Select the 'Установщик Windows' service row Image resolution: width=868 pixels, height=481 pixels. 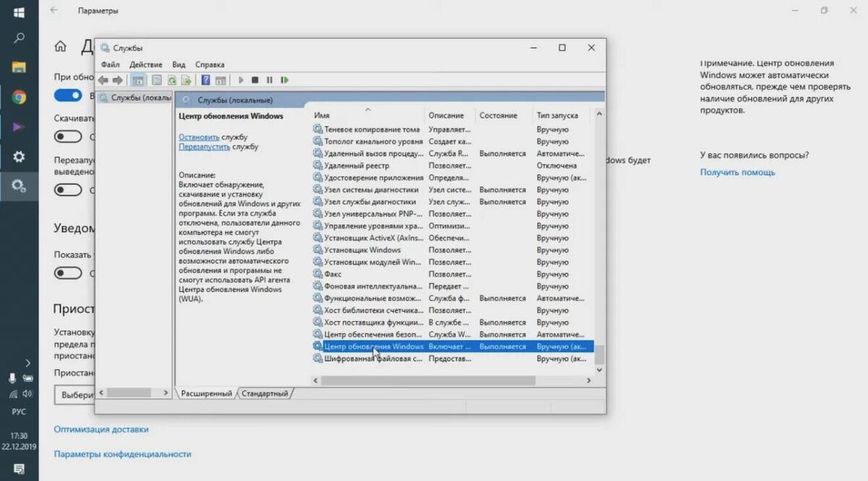[452, 250]
